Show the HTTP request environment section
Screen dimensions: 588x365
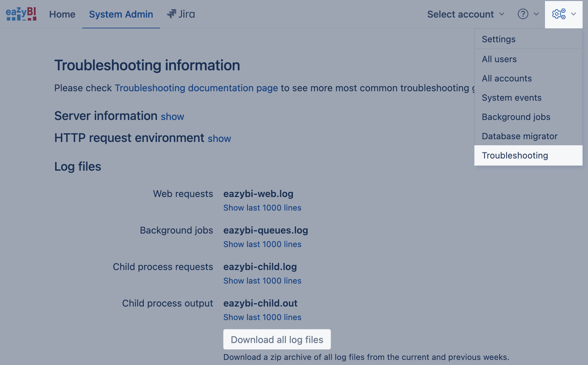coord(219,139)
